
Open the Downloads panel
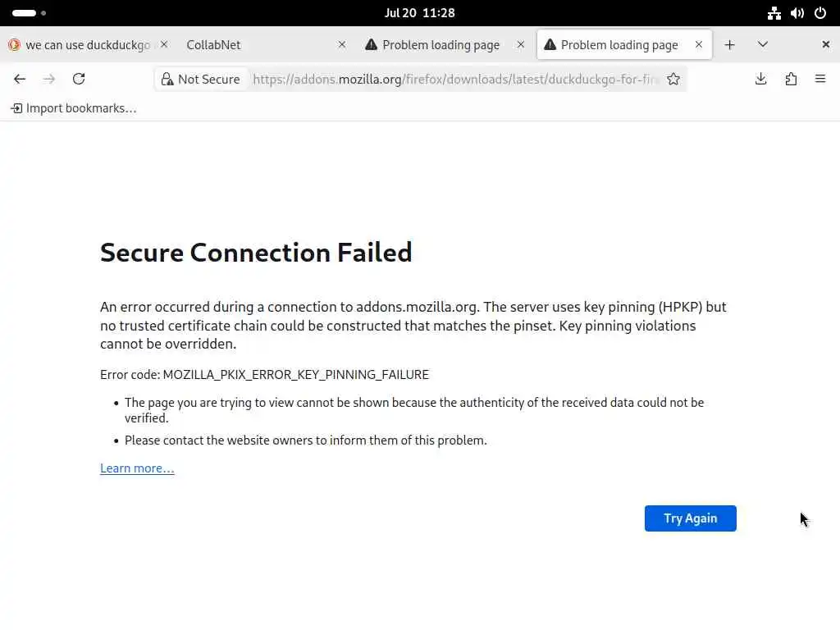(x=761, y=79)
